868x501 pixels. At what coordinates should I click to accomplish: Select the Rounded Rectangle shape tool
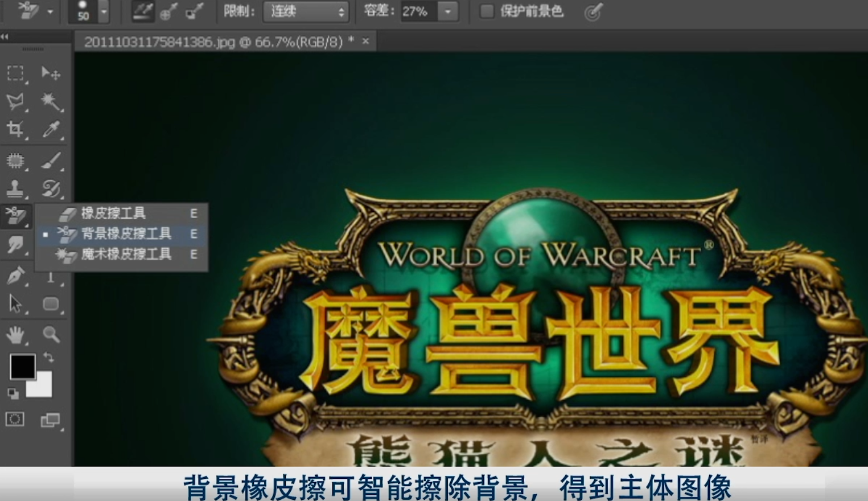(x=51, y=303)
